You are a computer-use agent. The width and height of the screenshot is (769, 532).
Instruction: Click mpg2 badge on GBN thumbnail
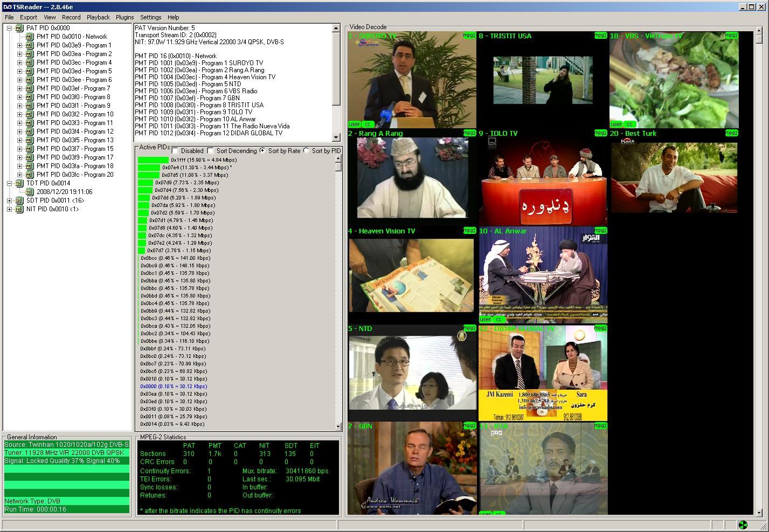[469, 426]
